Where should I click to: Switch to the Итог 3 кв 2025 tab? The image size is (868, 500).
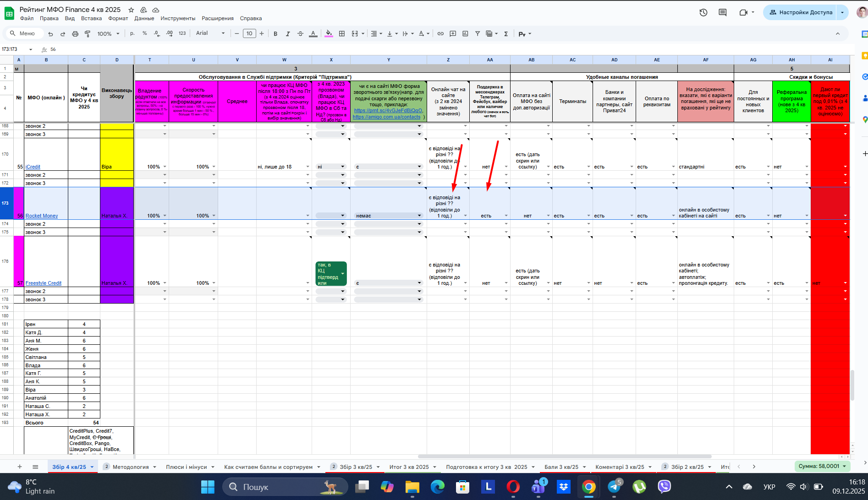(409, 467)
